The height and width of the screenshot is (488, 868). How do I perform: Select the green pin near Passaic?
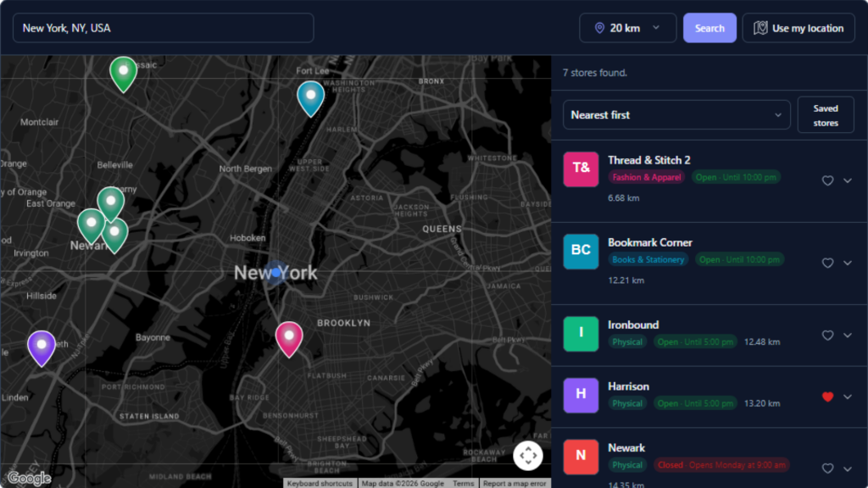tap(124, 75)
